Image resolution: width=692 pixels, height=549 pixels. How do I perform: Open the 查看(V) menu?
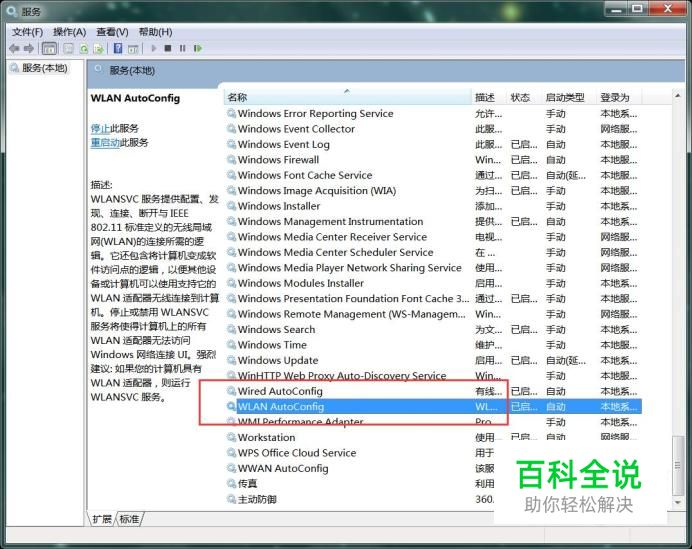112,32
